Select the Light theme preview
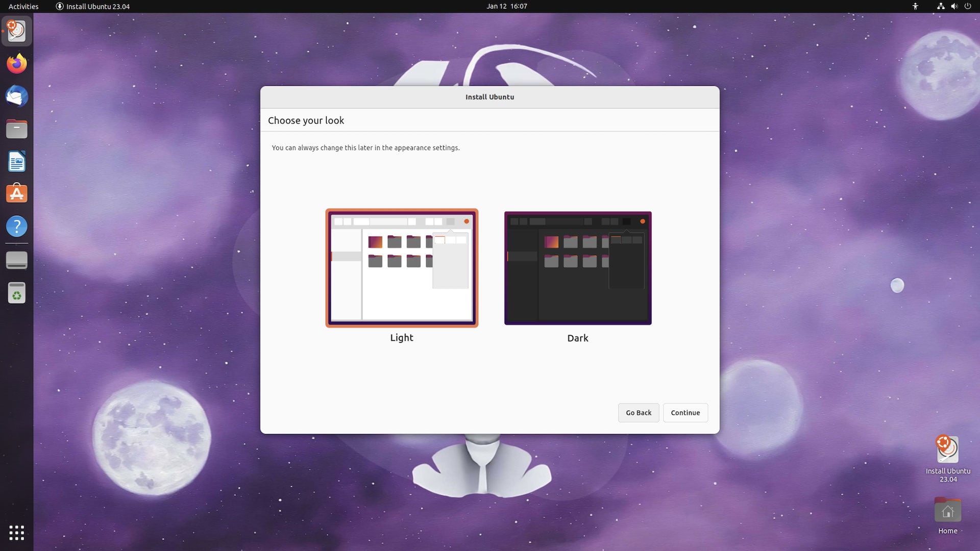This screenshot has height=551, width=980. (x=402, y=268)
